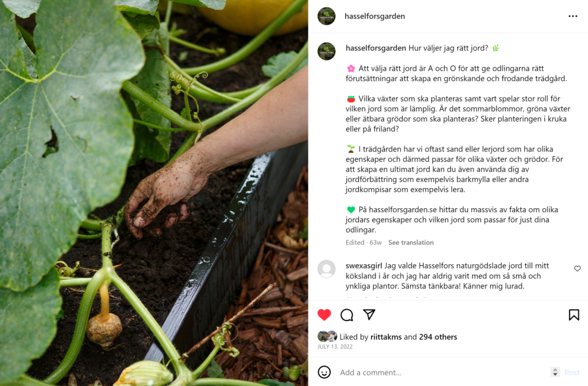Open swexasgirl username link
The width and height of the screenshot is (588, 386).
[x=363, y=266]
